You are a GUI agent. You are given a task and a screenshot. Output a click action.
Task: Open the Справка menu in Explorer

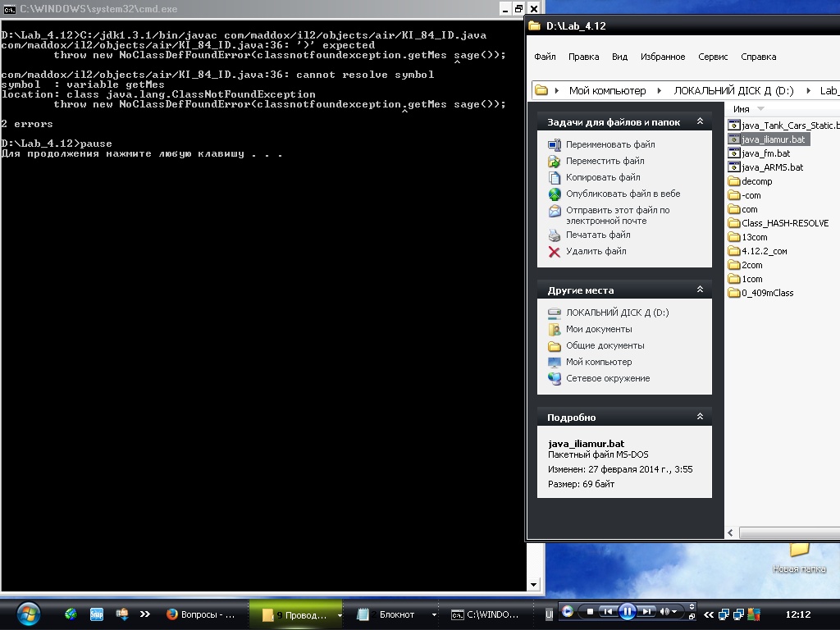click(x=758, y=57)
